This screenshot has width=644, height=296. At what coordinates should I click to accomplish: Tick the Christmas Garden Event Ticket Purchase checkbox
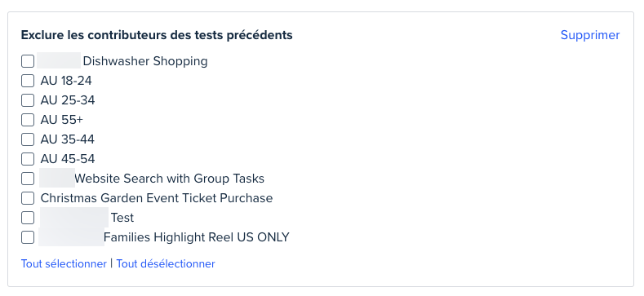pos(28,198)
